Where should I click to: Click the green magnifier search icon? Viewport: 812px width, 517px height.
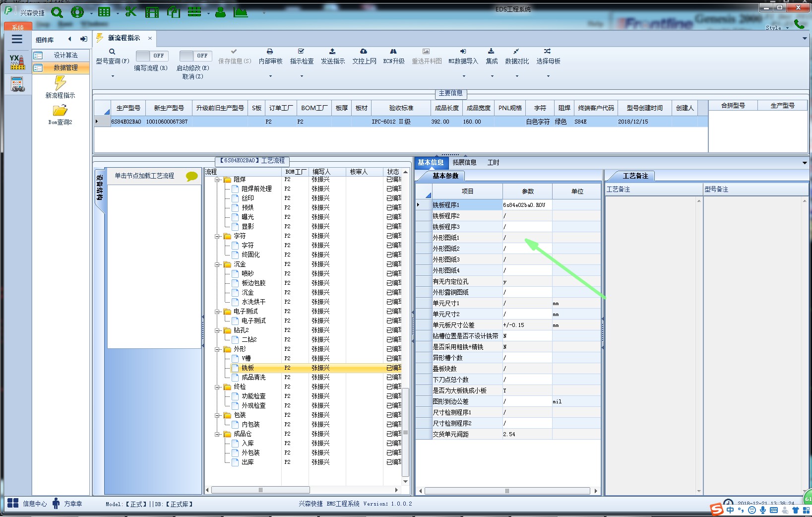pos(57,12)
